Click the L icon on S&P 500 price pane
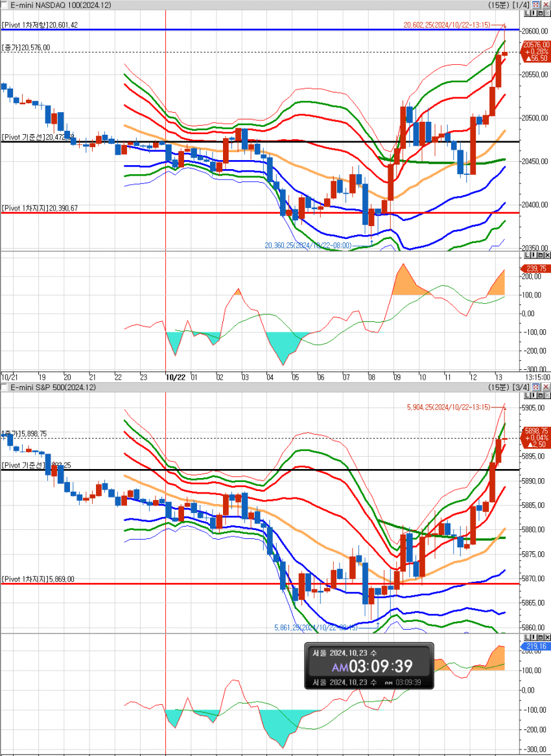 [526, 396]
